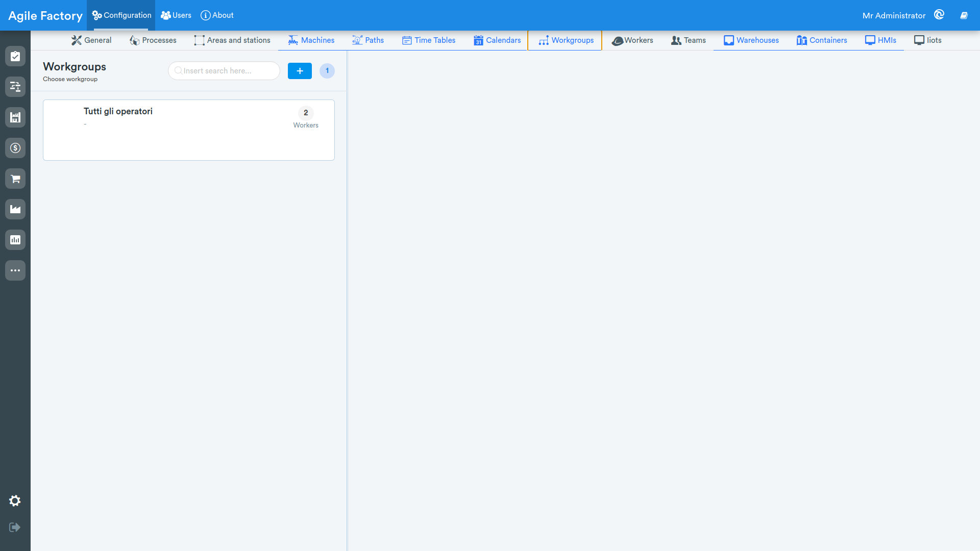Click the swirl icon beside Mr Administrator
980x551 pixels.
pos(939,15)
